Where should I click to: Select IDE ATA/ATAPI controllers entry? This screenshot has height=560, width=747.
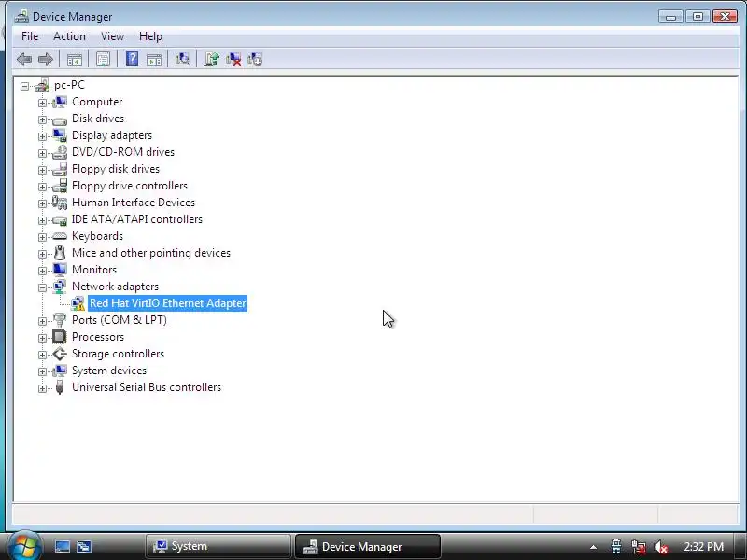137,219
